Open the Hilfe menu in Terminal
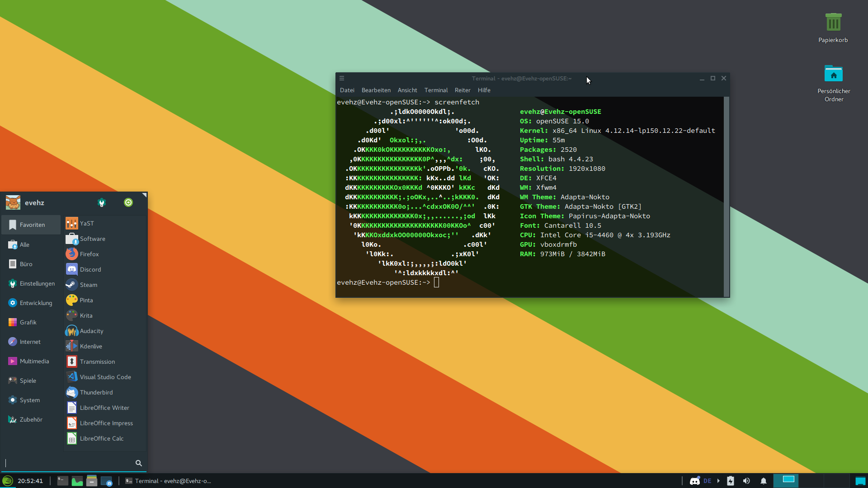The width and height of the screenshot is (868, 488). point(484,90)
